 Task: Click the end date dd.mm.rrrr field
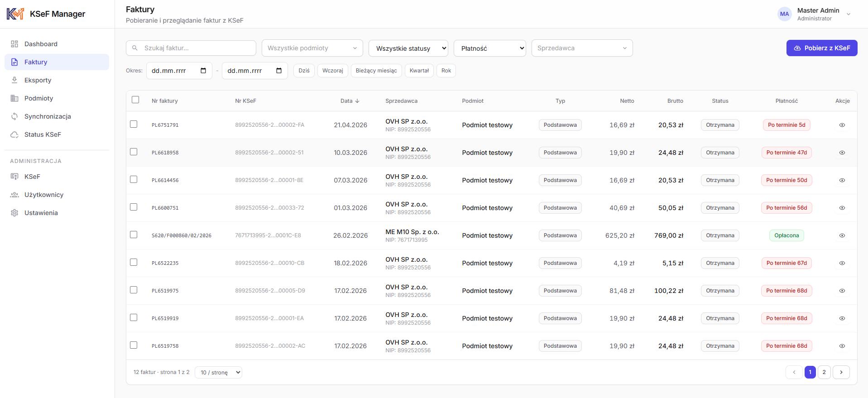point(255,71)
